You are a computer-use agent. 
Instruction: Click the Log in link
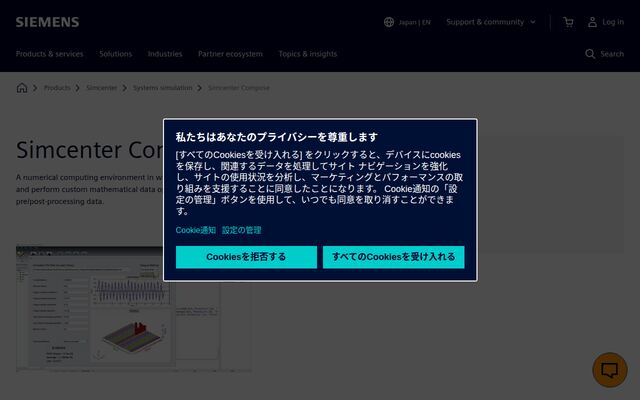pyautogui.click(x=613, y=22)
